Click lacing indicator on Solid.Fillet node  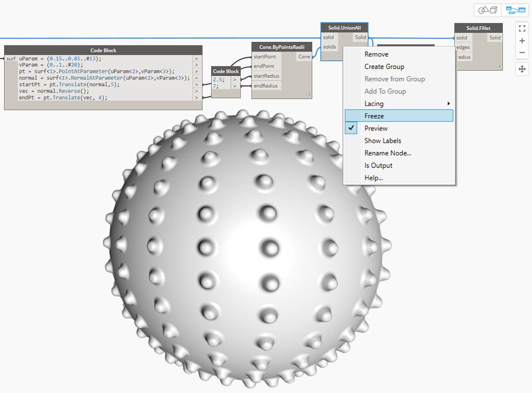click(x=500, y=66)
